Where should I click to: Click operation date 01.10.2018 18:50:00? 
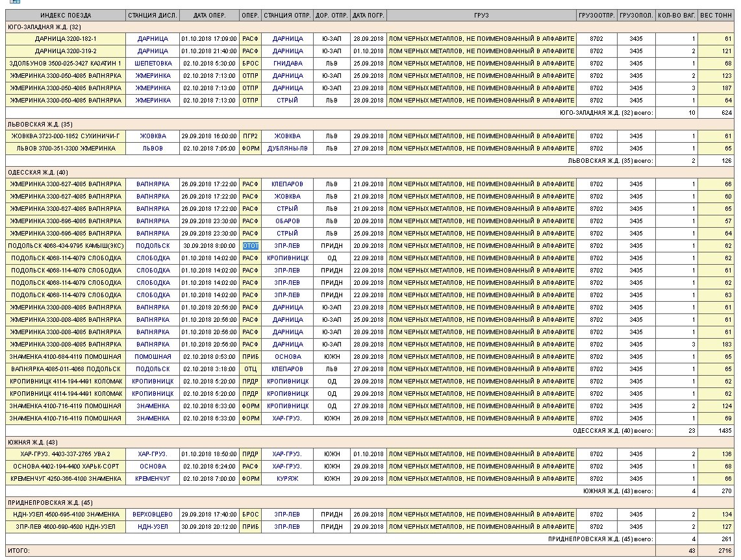[x=209, y=454]
